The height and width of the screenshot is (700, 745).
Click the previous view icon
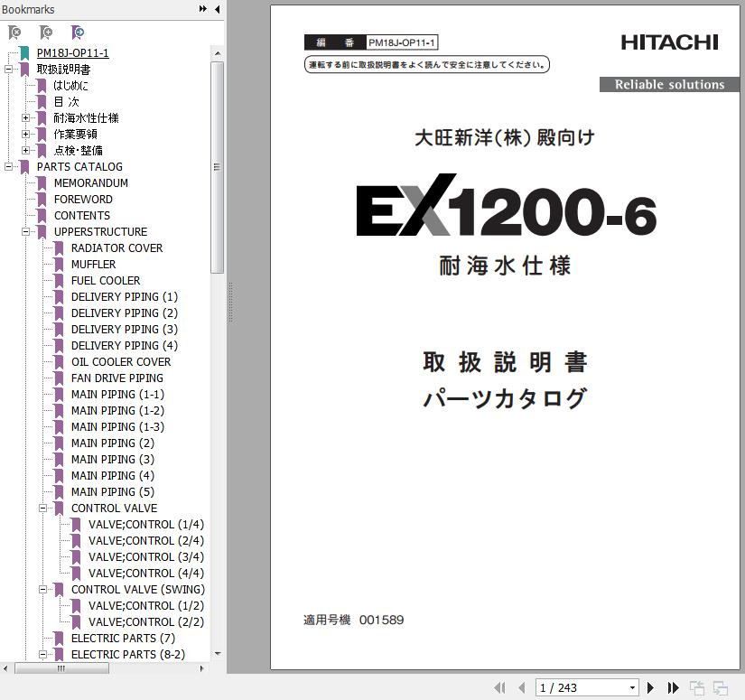[x=697, y=687]
